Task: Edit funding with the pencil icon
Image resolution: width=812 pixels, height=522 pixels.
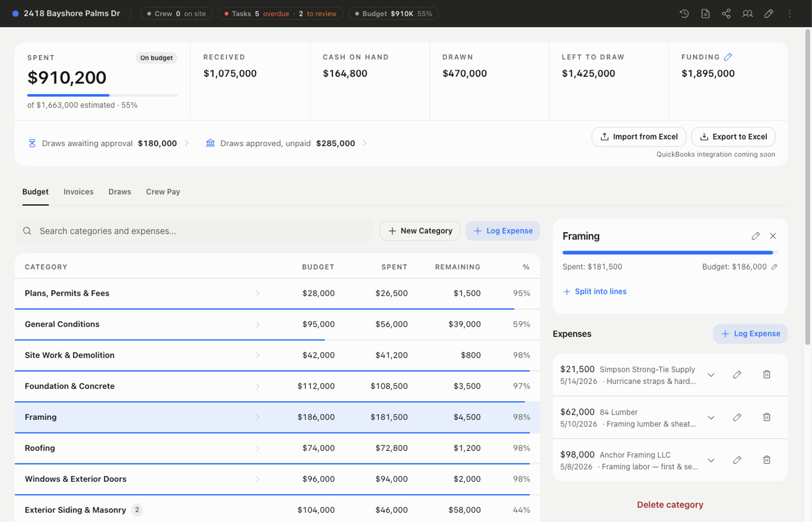Action: click(728, 57)
